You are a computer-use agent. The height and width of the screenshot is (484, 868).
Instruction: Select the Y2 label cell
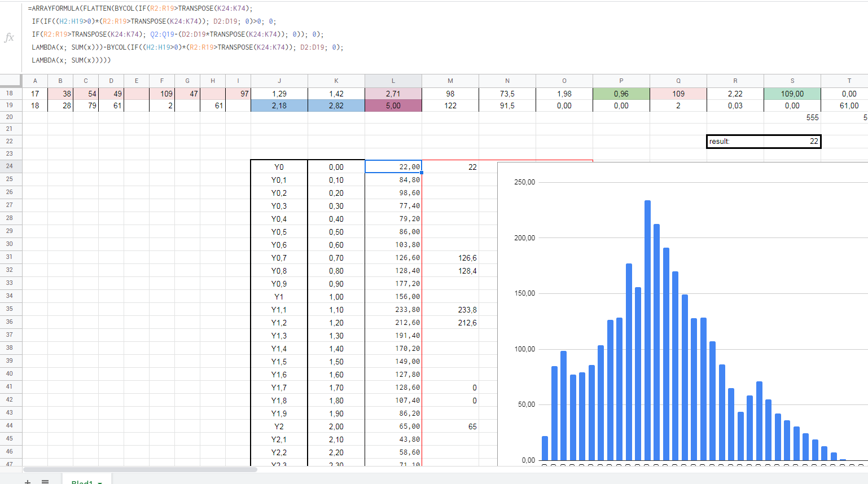point(279,426)
